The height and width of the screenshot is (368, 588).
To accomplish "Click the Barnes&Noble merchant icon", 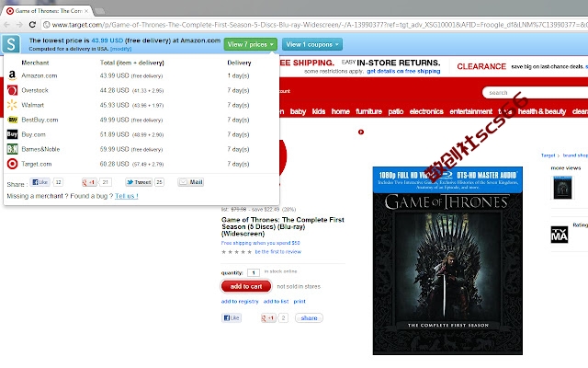I will [12, 149].
